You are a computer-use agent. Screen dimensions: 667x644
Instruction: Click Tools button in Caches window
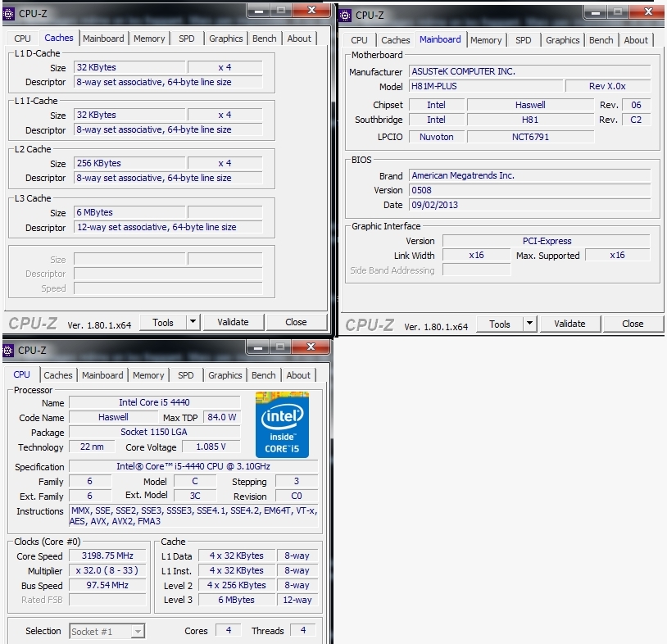pyautogui.click(x=163, y=323)
